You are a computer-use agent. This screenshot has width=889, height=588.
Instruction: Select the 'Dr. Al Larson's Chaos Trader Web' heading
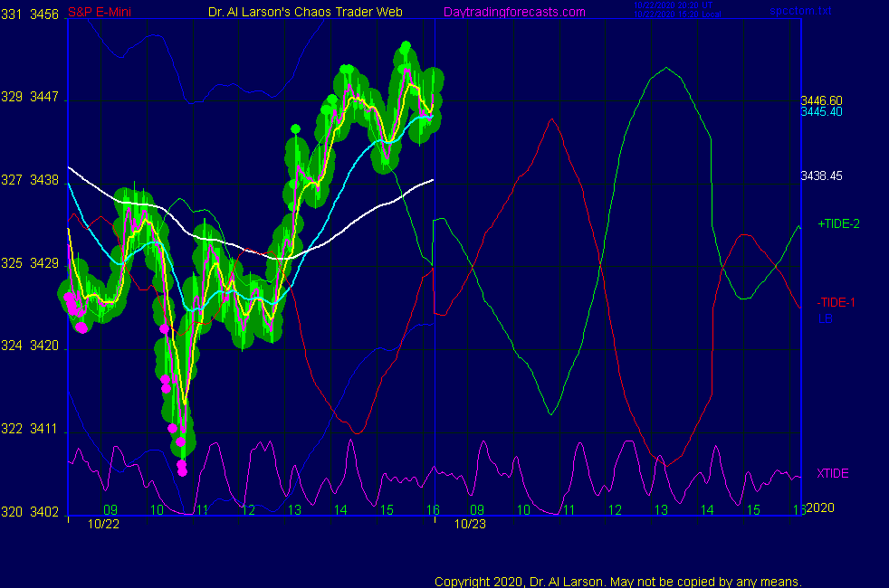[x=305, y=12]
